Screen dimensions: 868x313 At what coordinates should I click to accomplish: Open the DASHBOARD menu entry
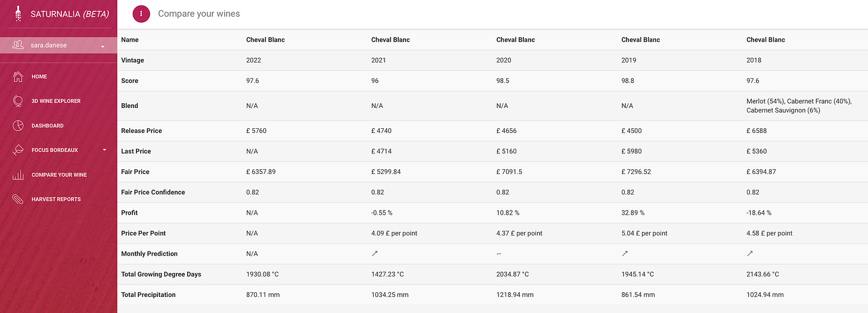pos(48,126)
